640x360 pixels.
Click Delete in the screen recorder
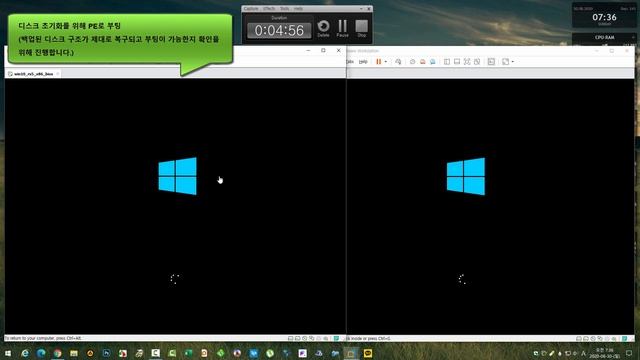pyautogui.click(x=323, y=29)
